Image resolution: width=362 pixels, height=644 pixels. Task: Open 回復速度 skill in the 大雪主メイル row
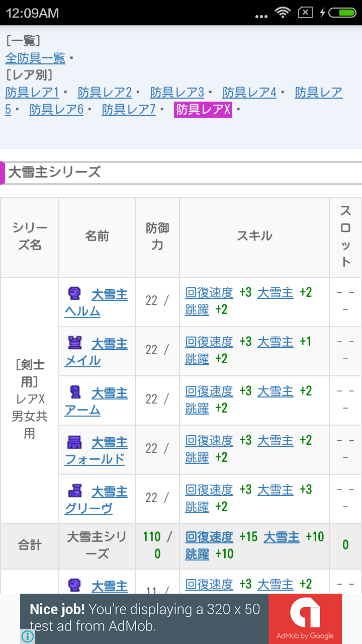click(209, 342)
